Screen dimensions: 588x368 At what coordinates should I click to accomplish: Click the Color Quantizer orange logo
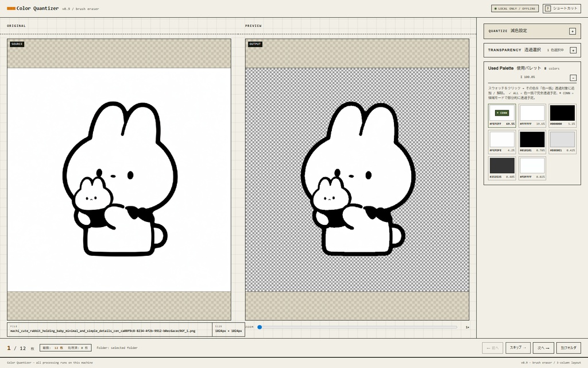tap(11, 9)
